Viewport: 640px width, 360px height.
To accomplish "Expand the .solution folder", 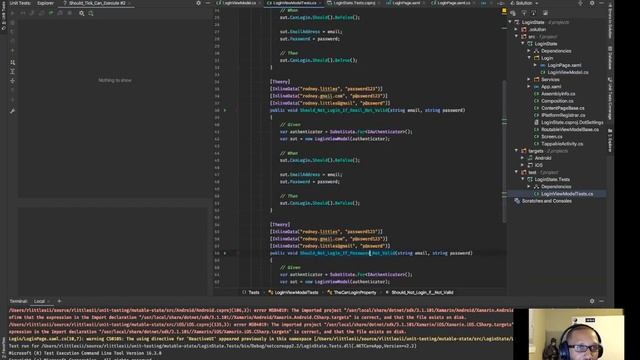I will (516, 29).
